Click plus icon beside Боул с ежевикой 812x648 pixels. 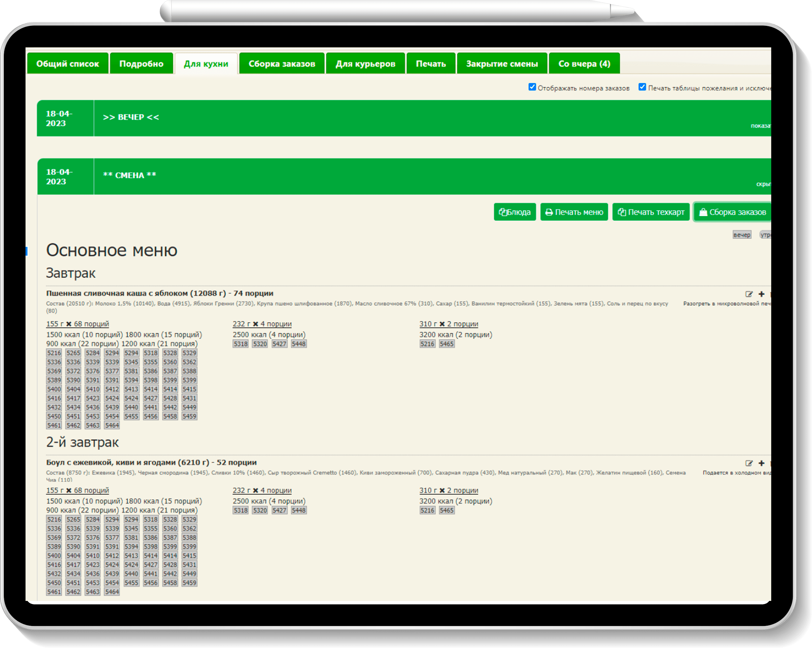[x=761, y=463]
